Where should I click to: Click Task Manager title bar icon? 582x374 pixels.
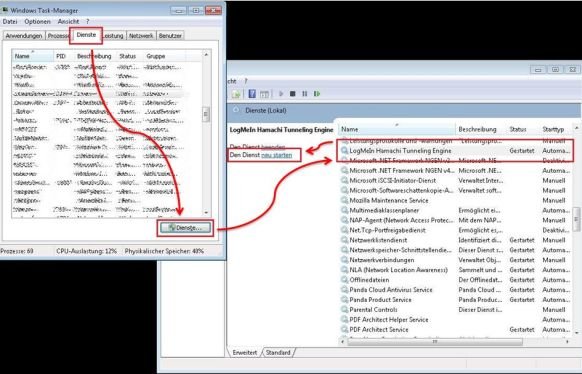[5, 10]
